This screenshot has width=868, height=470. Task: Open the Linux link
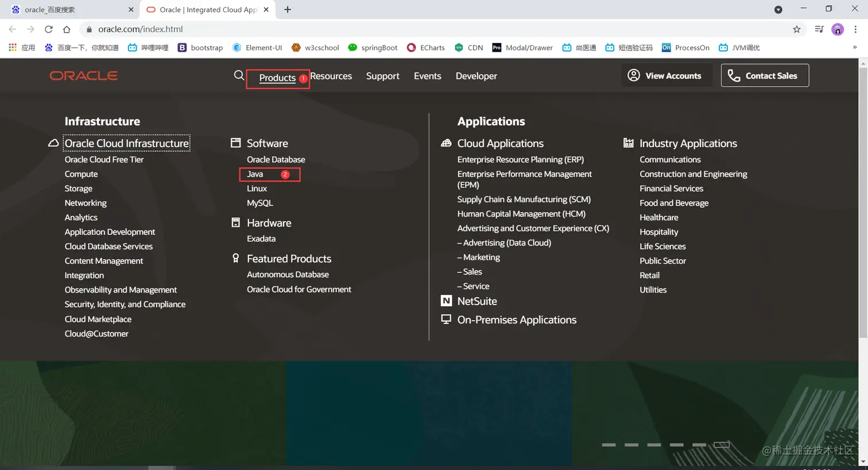(x=257, y=188)
